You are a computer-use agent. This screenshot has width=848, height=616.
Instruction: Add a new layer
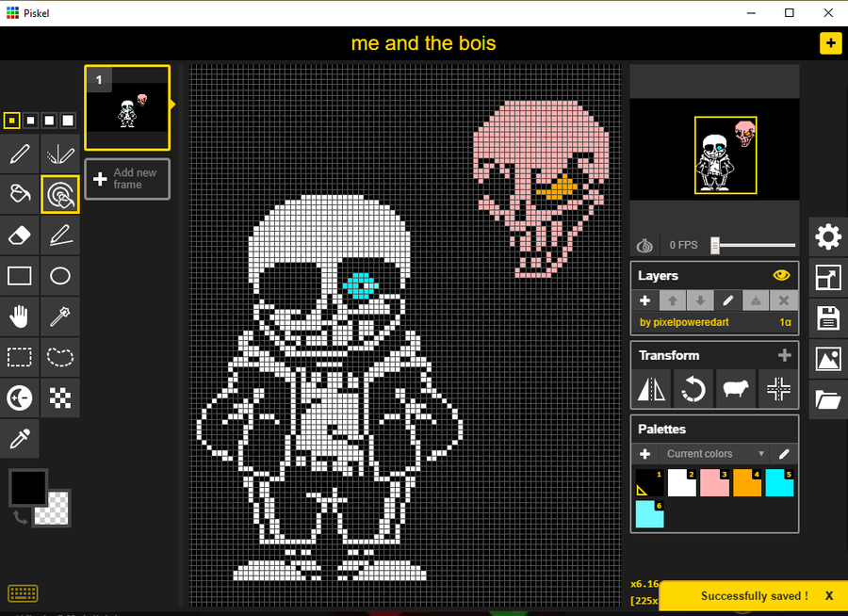click(644, 300)
